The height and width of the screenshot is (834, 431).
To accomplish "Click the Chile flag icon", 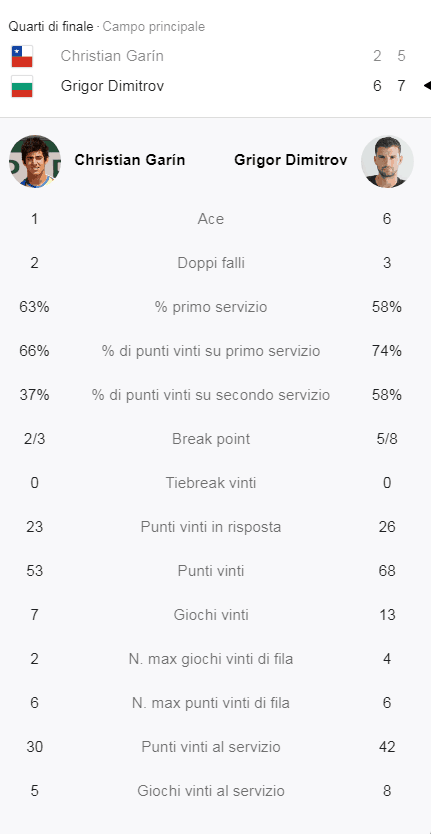I will [x=22, y=56].
